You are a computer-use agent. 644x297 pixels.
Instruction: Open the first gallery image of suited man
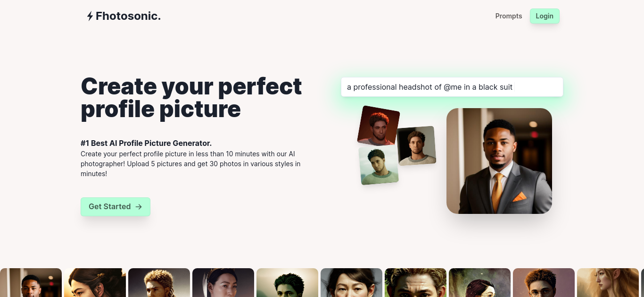[31, 282]
